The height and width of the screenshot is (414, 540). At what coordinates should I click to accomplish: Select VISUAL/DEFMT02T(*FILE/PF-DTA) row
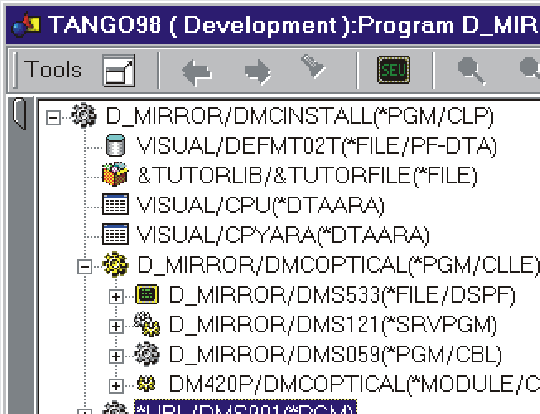(317, 146)
